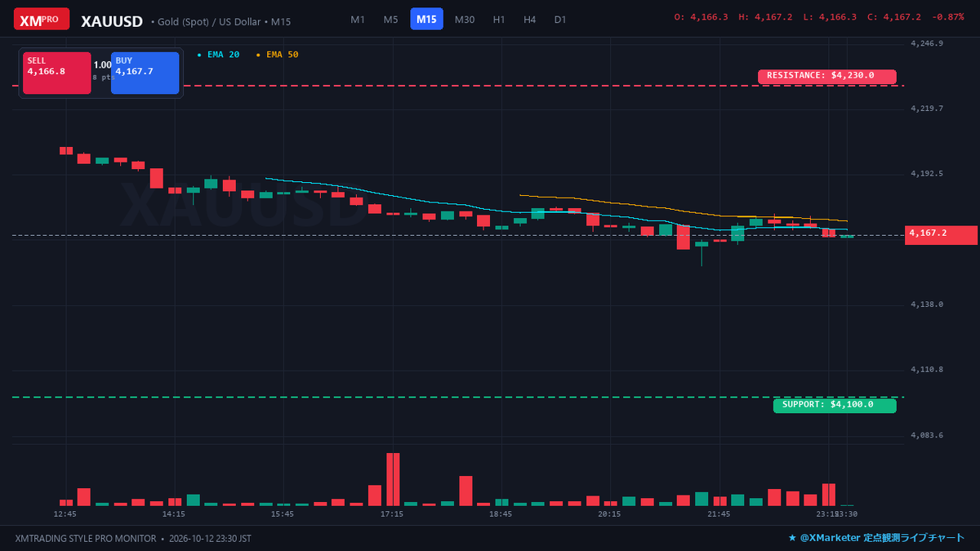Click the 4,192.5 price axis label
This screenshot has width=980, height=551.
(x=927, y=174)
